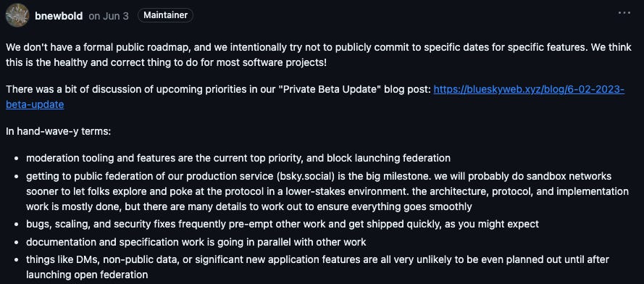Open the three-dot comment options menu
The image size is (644, 284).
624,14
